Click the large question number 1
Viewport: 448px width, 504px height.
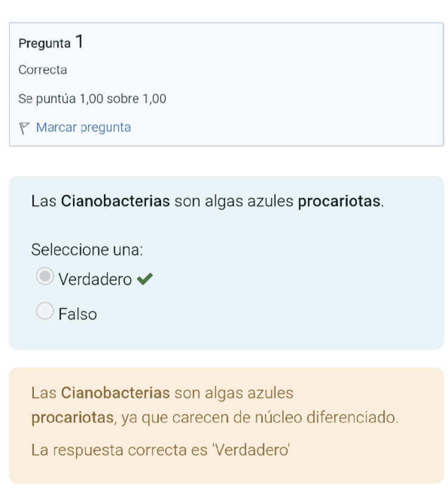point(79,42)
